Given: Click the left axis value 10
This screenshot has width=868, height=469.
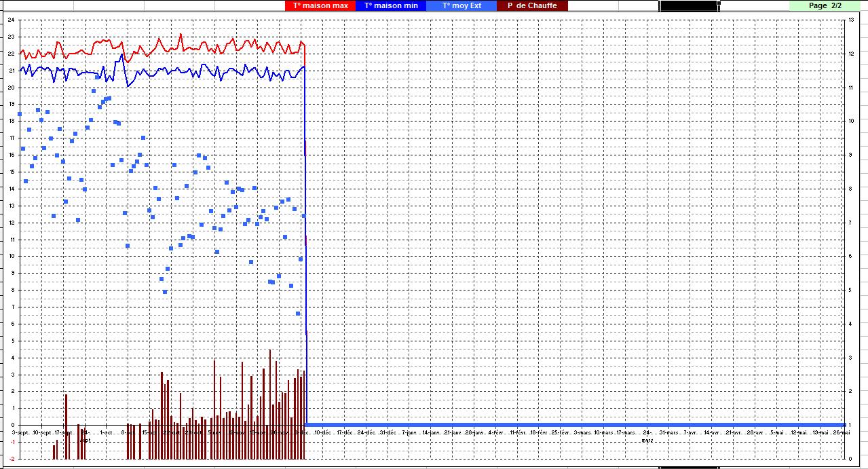Looking at the screenshot, I should (x=10, y=257).
